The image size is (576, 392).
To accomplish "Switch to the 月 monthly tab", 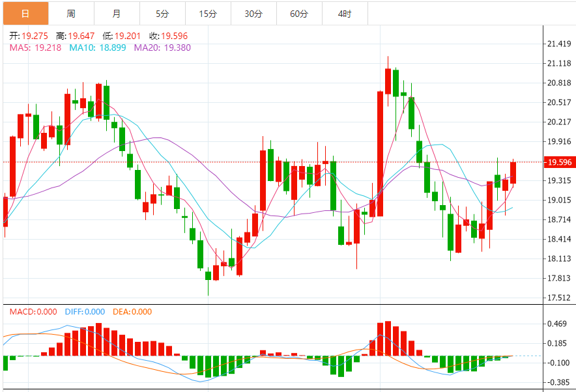I will coord(117,14).
